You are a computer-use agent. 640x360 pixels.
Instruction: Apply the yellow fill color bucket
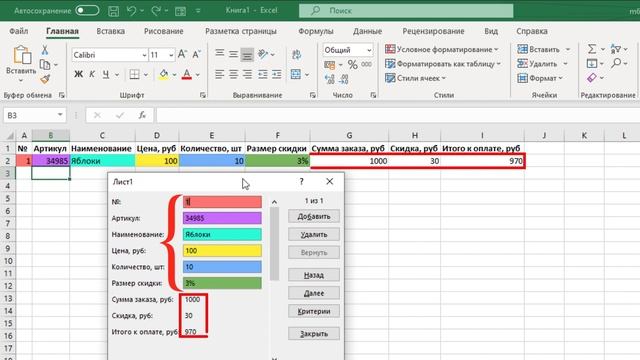tap(163, 74)
